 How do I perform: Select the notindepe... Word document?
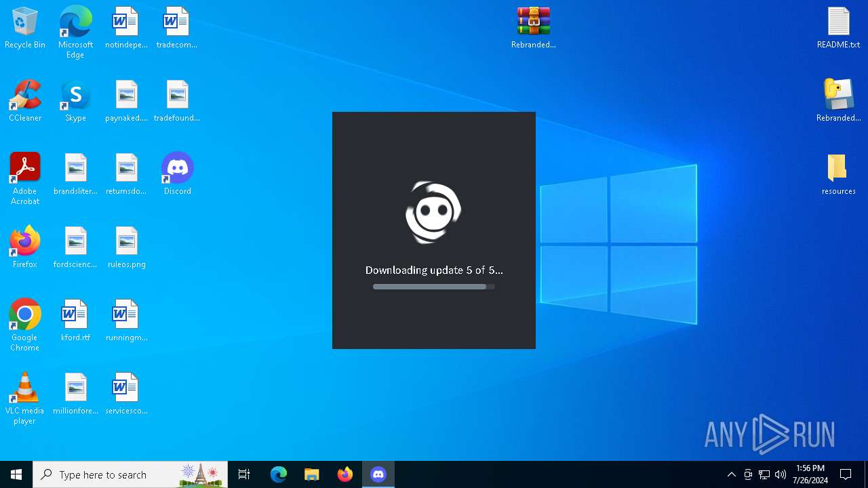pos(126,28)
